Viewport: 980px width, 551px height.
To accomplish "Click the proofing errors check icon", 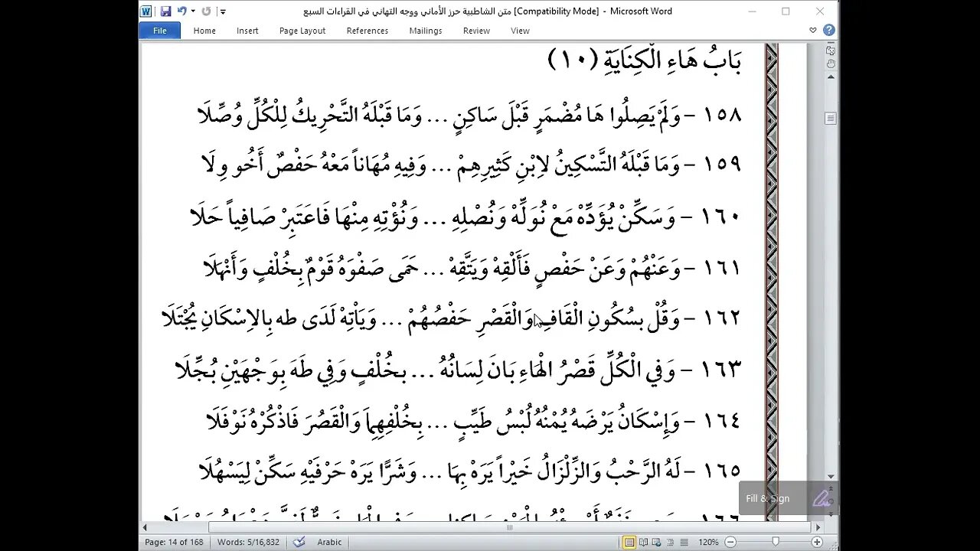I will coord(299,542).
